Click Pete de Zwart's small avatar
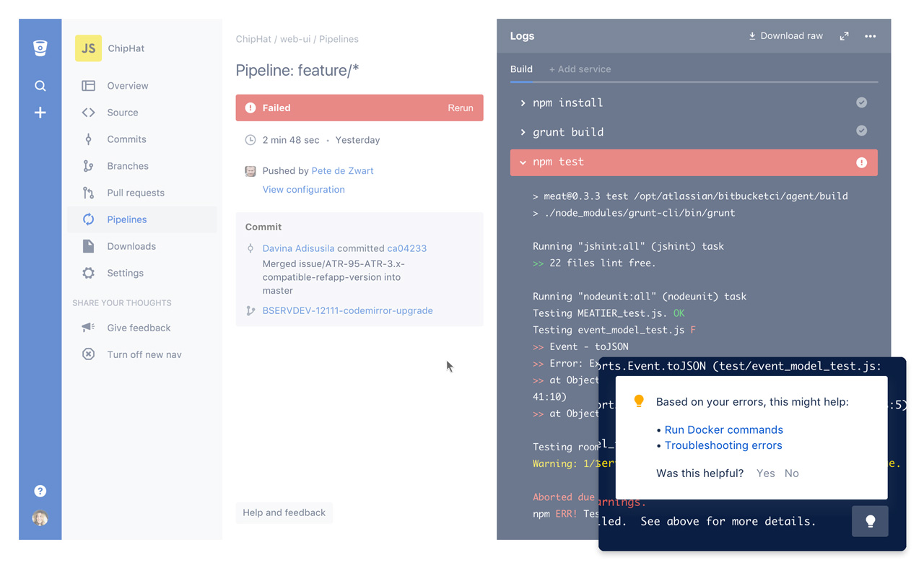The width and height of the screenshot is (924, 568). [250, 171]
